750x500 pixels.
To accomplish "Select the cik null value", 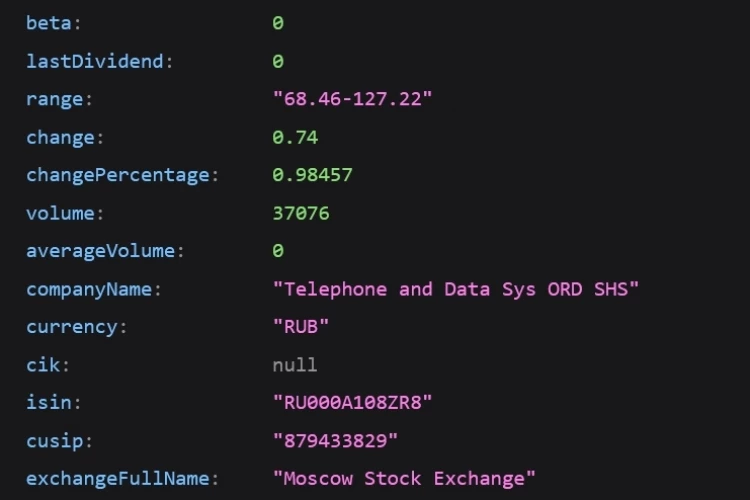I will [x=295, y=365].
